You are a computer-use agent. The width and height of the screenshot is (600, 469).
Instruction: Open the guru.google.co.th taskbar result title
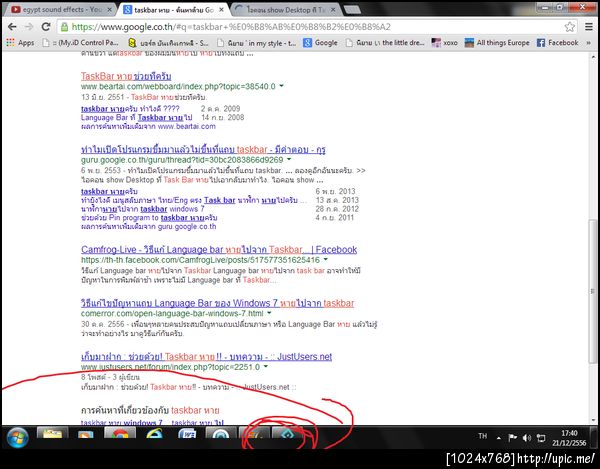point(203,149)
